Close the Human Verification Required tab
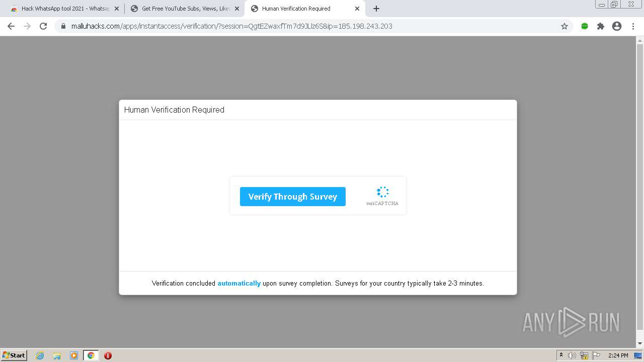644x362 pixels. click(357, 9)
